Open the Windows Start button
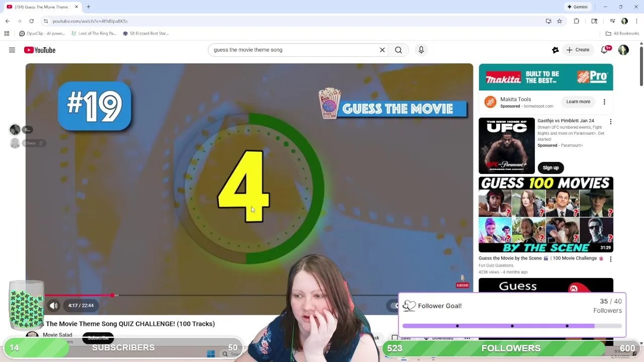 (211, 354)
